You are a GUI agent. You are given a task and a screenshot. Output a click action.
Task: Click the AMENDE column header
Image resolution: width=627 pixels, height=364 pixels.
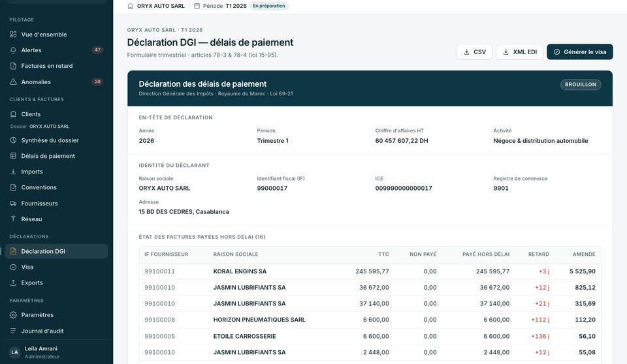(584, 254)
